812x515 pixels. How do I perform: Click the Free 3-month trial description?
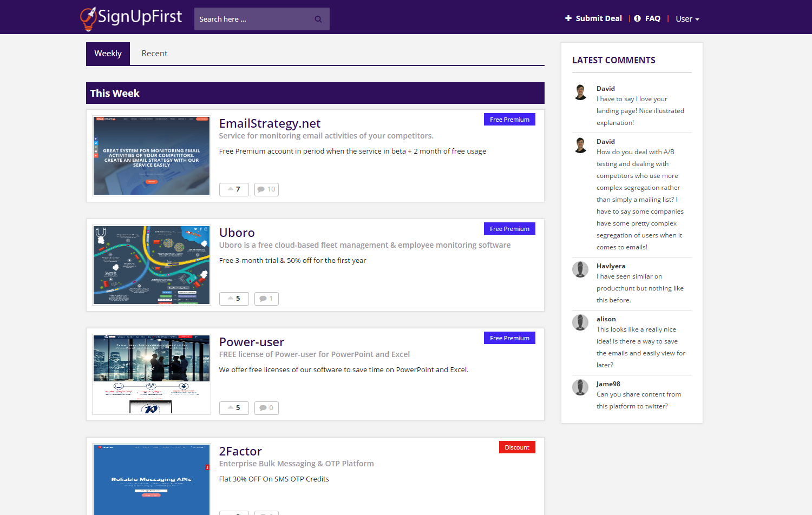coord(292,260)
